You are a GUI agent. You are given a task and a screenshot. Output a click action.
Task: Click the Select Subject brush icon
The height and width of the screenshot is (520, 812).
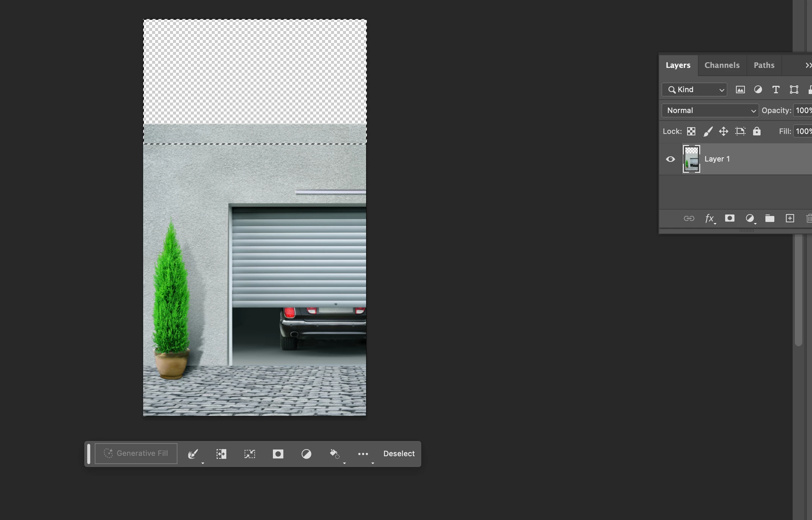click(193, 454)
